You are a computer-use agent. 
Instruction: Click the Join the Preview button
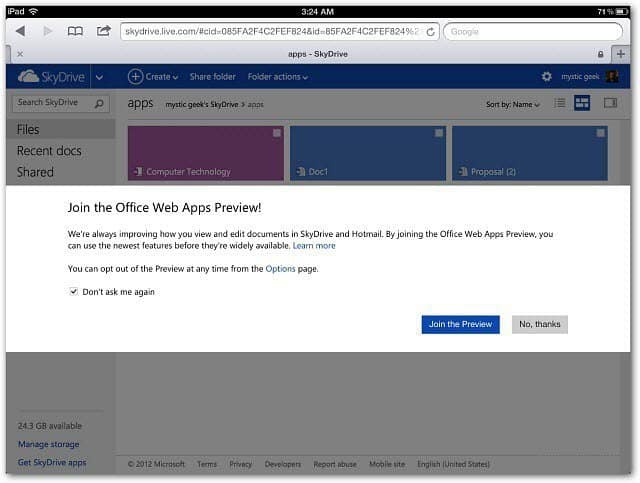coord(460,324)
